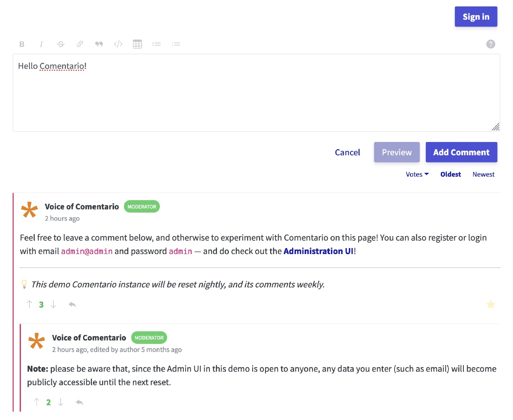The width and height of the screenshot is (513, 420).
Task: Toggle bold formatting in the editor toolbar
Action: (22, 44)
